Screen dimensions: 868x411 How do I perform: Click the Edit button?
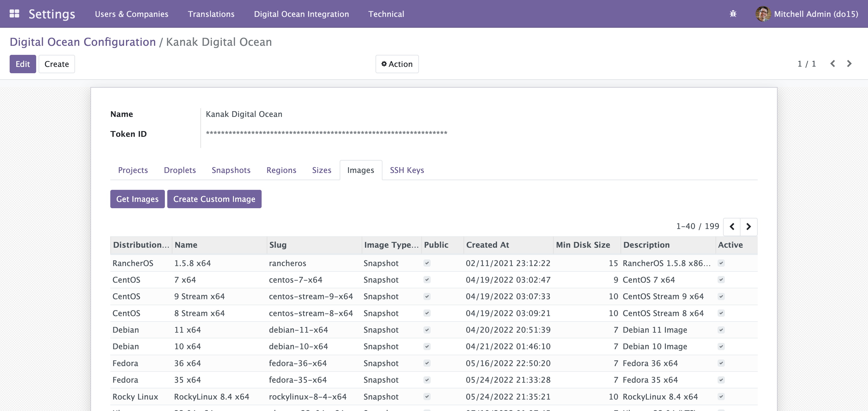pos(23,64)
